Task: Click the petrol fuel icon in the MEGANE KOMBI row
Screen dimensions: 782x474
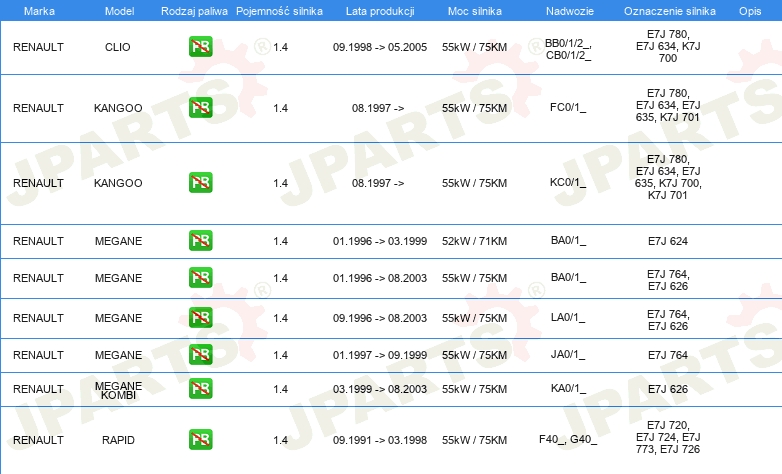Action: (x=200, y=388)
